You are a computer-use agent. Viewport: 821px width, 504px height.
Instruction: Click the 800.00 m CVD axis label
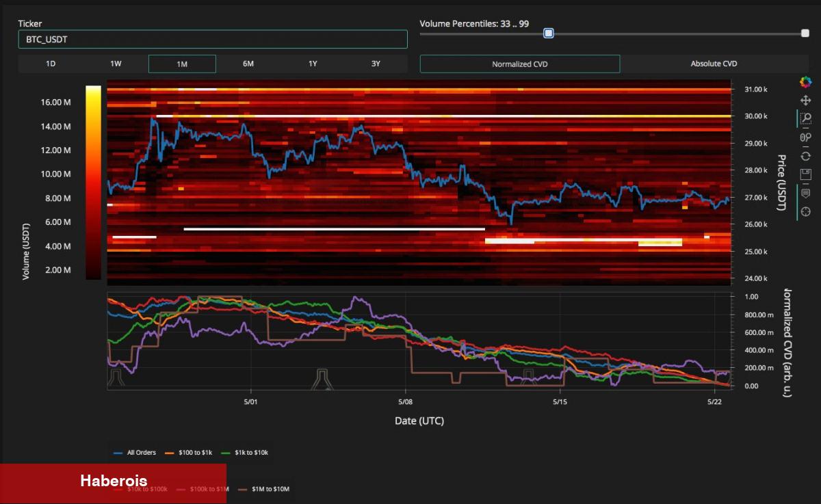[x=759, y=315]
